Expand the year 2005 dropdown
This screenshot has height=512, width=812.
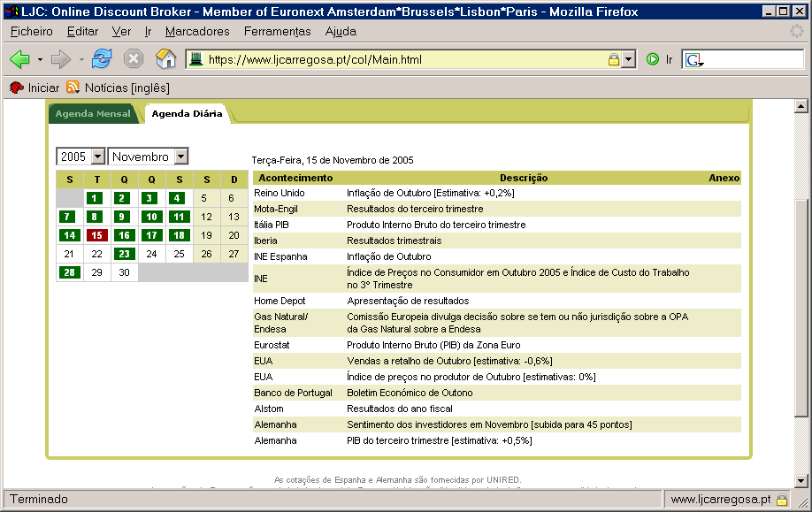coord(97,157)
